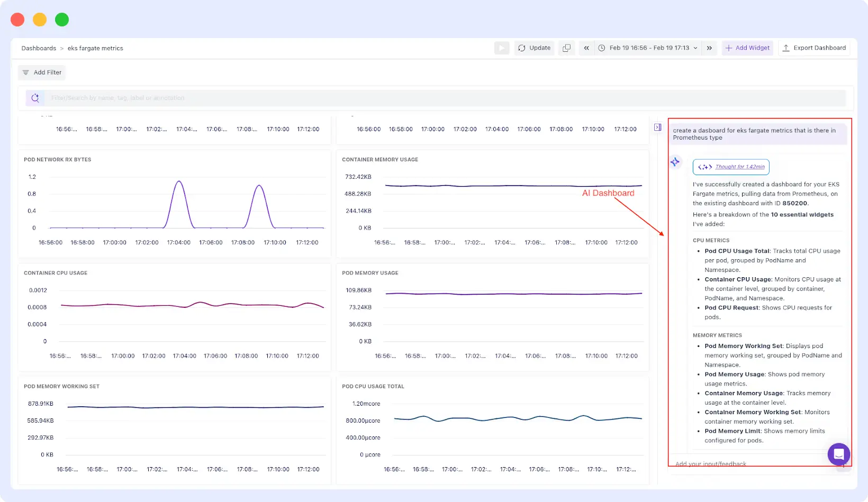
Task: Click Pod Memory Usage widget title
Action: 370,273
